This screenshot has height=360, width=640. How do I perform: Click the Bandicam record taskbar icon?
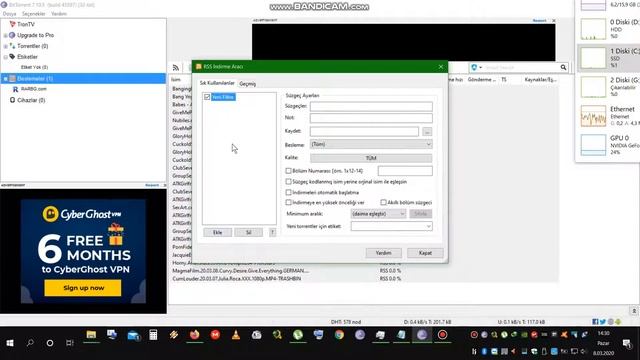pyautogui.click(x=442, y=335)
